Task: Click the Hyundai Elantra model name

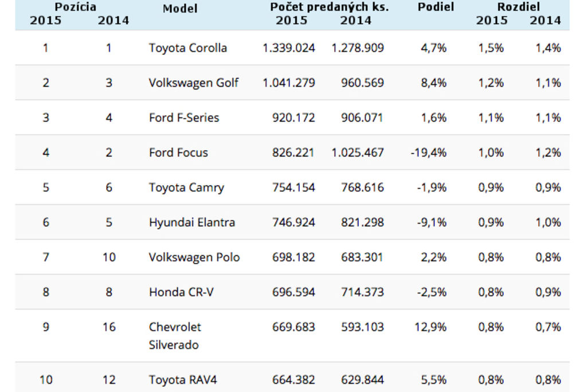Action: coord(191,222)
